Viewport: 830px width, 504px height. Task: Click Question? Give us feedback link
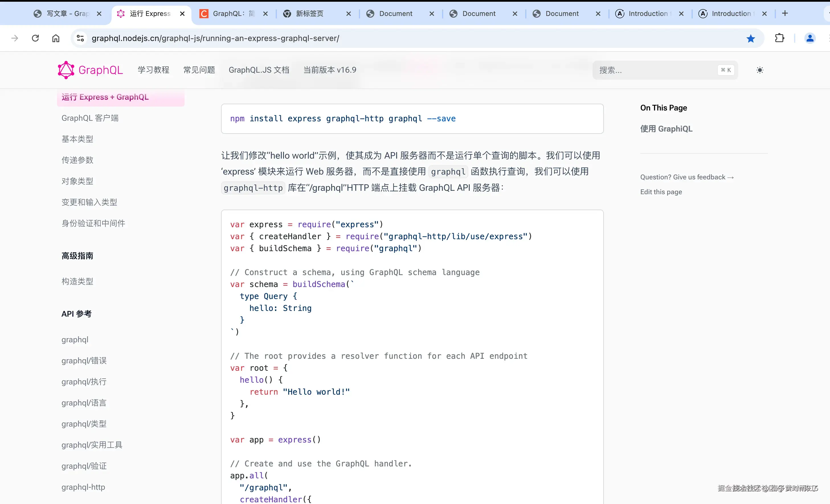[x=686, y=177]
